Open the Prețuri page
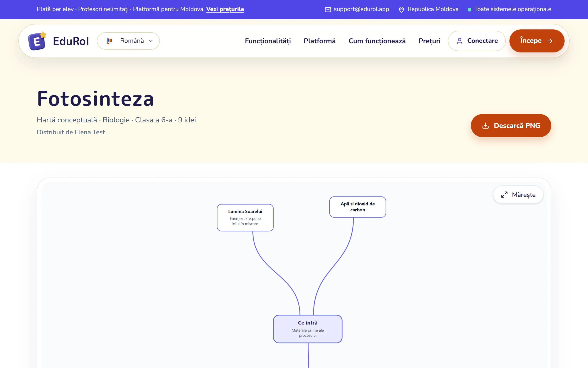This screenshot has height=368, width=588. pos(429,41)
